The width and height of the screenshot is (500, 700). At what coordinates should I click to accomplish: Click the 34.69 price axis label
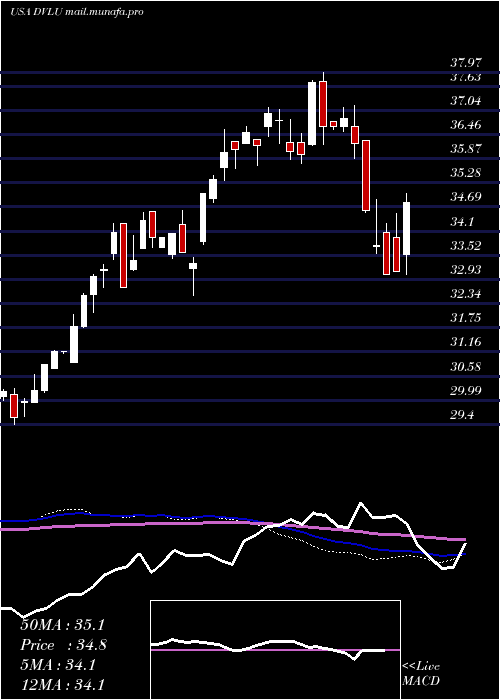(x=465, y=197)
